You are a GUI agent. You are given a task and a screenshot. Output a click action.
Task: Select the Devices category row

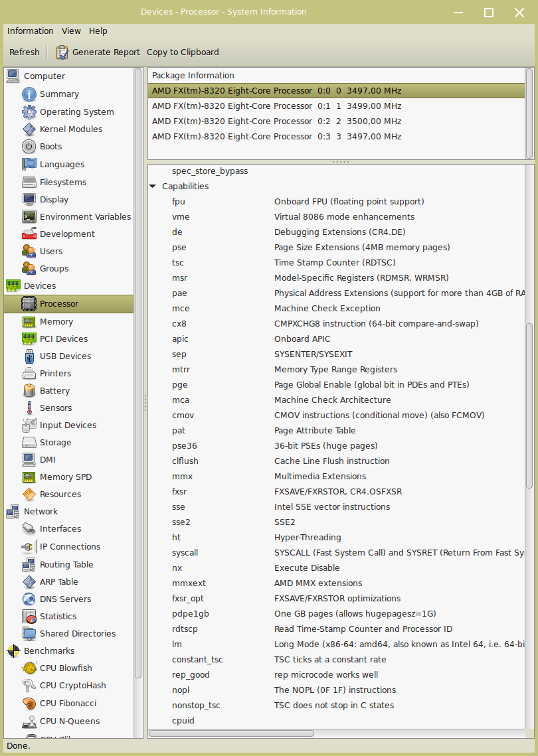tap(68, 286)
